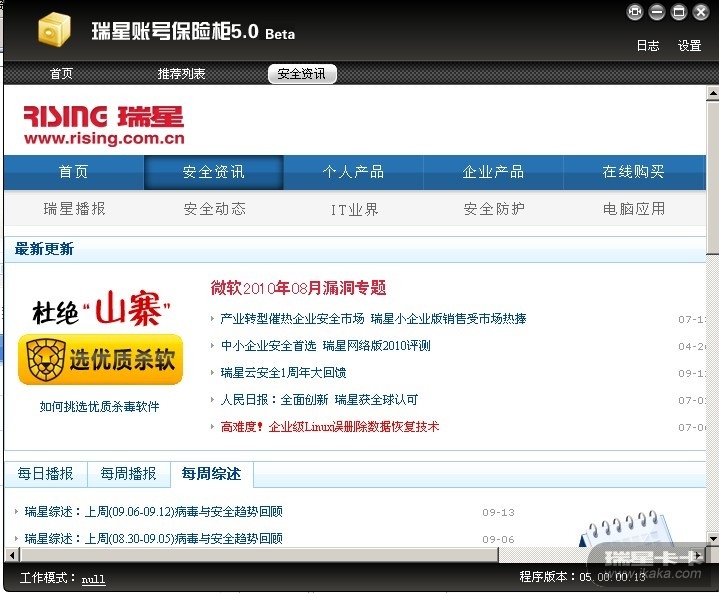719x593 pixels.
Task: Click the null work mode link
Action: pyautogui.click(x=93, y=579)
